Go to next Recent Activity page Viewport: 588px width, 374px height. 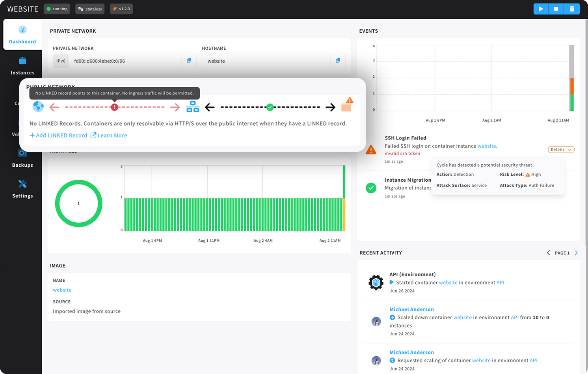576,253
